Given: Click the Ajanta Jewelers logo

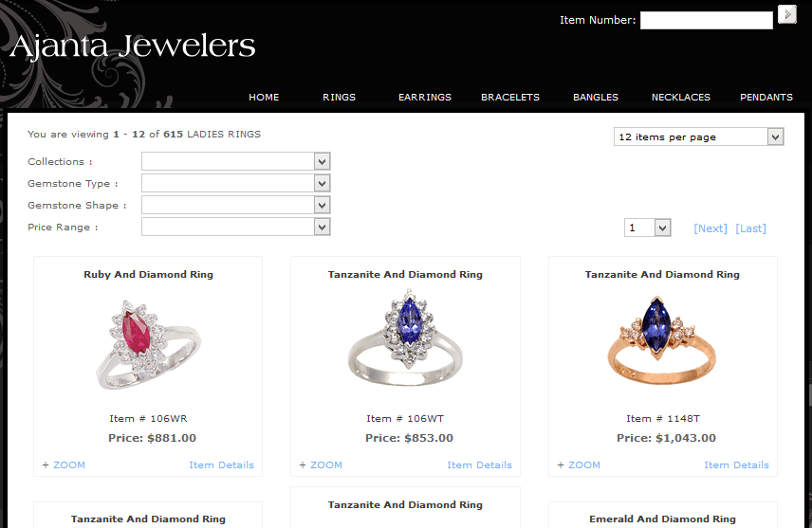Looking at the screenshot, I should (x=133, y=46).
